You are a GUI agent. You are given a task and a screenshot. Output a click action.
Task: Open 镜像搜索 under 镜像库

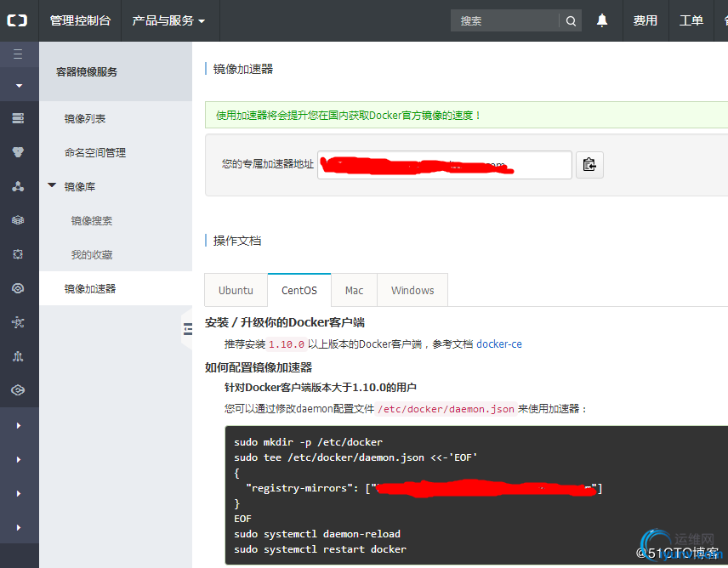click(92, 221)
